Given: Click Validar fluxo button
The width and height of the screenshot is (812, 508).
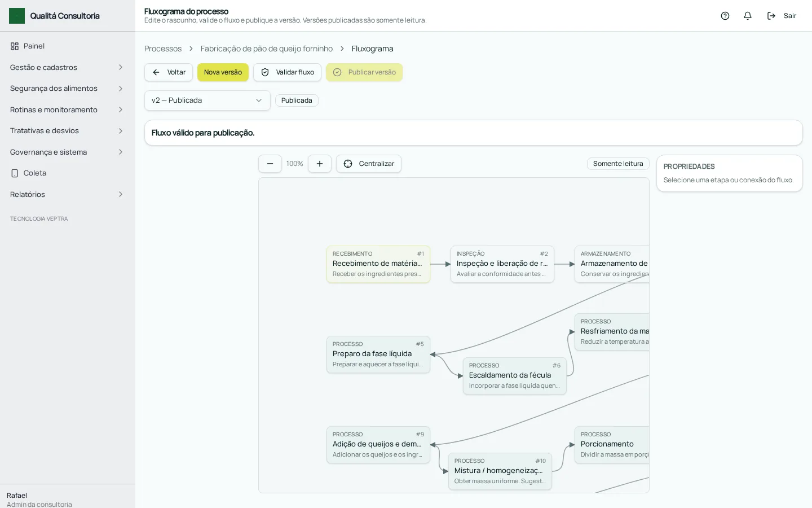Looking at the screenshot, I should point(287,72).
